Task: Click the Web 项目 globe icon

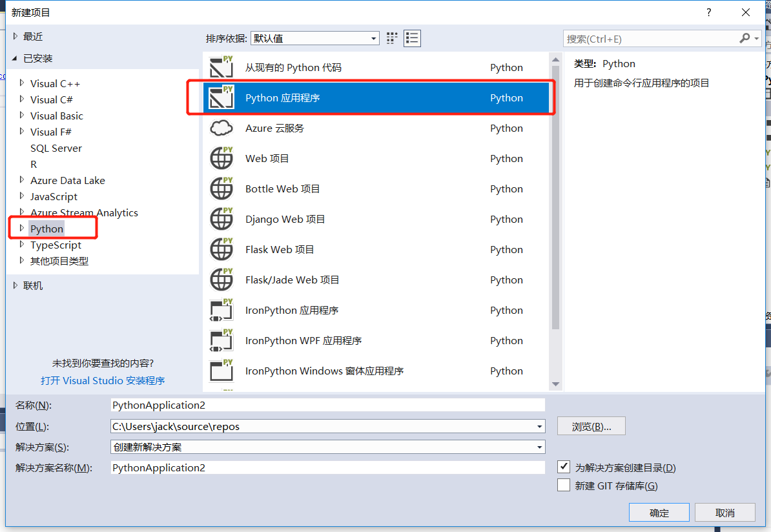Action: tap(221, 158)
